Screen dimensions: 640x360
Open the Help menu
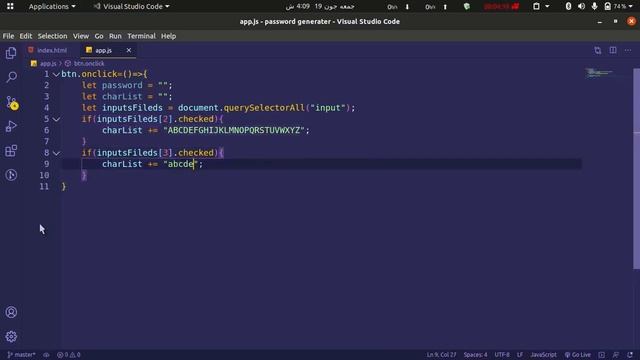point(168,36)
